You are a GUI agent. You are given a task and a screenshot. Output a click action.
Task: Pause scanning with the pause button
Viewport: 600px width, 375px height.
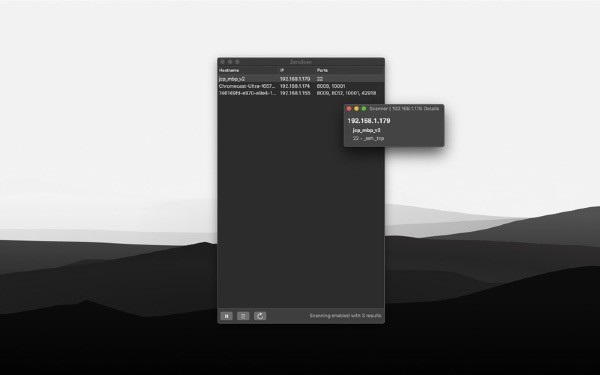[x=227, y=316]
